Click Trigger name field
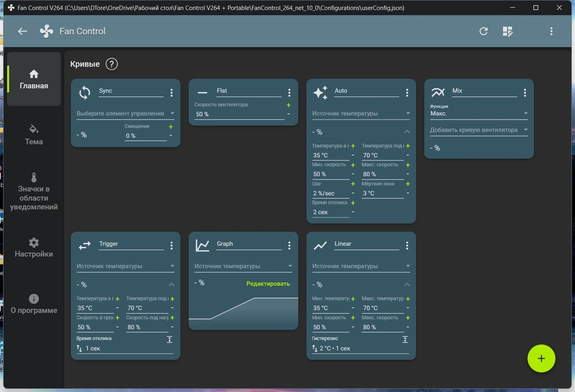Image resolution: width=575 pixels, height=392 pixels. [x=131, y=244]
